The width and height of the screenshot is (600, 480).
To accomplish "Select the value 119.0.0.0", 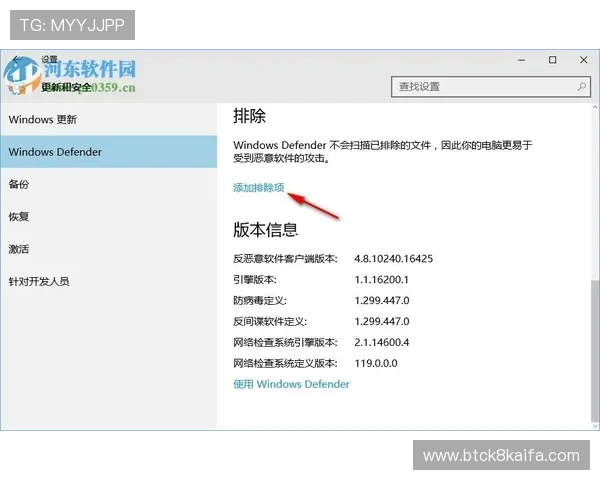I will coord(376,363).
